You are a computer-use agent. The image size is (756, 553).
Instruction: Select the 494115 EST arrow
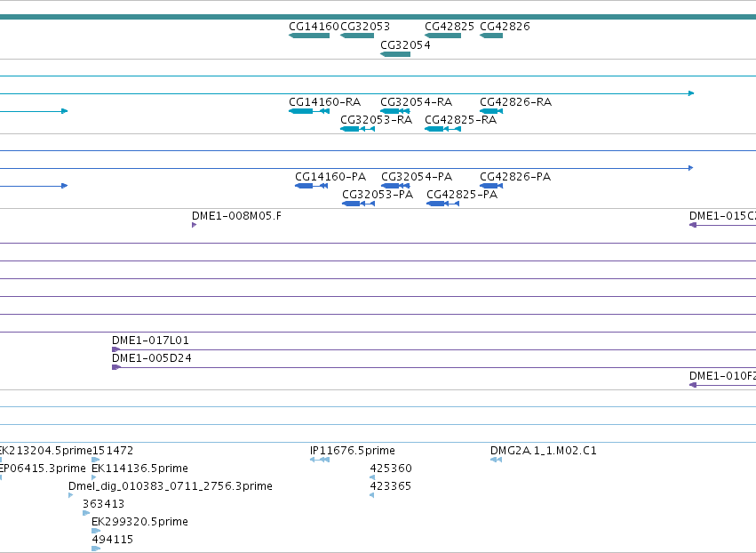pos(96,549)
